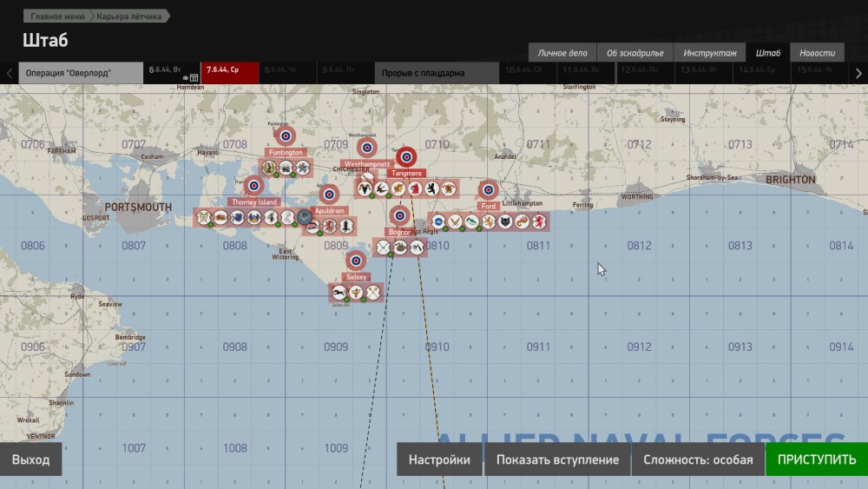Image resolution: width=868 pixels, height=489 pixels.
Task: Open the Сложность: особая difficulty selector
Action: pyautogui.click(x=698, y=459)
